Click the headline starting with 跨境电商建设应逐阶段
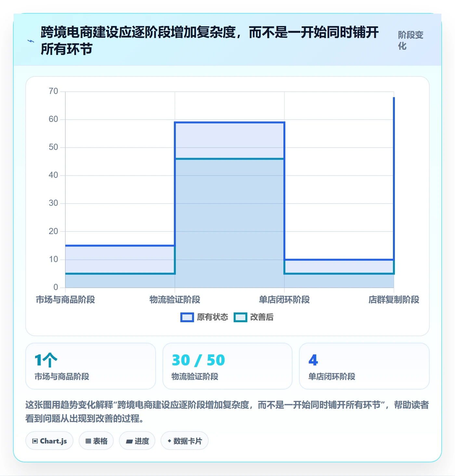Screen dimensions: 455x476 tap(210, 41)
